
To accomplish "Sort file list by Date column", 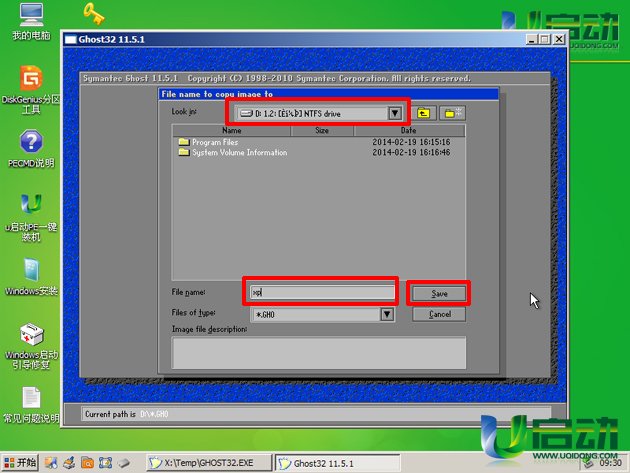I will (409, 131).
